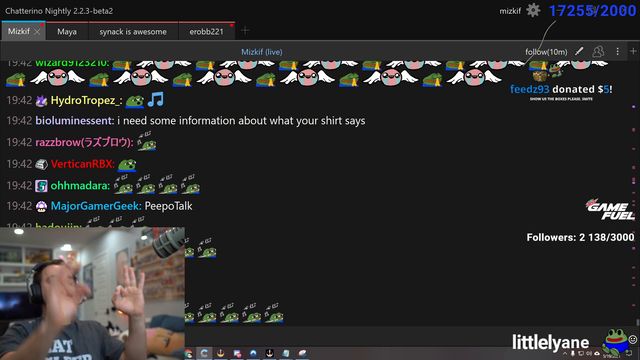Click the mizkif account name
Screen dimensions: 640x360
point(510,11)
